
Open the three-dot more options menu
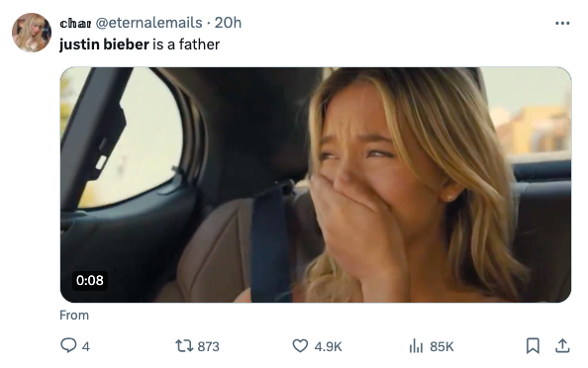click(x=562, y=23)
